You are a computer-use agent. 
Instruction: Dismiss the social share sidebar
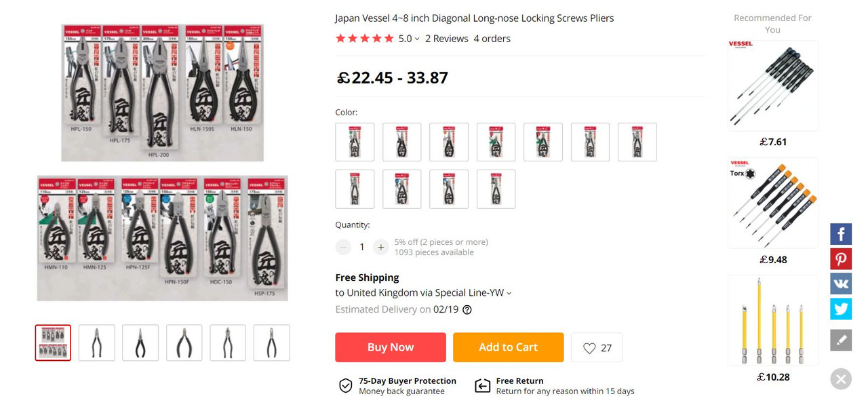click(841, 378)
